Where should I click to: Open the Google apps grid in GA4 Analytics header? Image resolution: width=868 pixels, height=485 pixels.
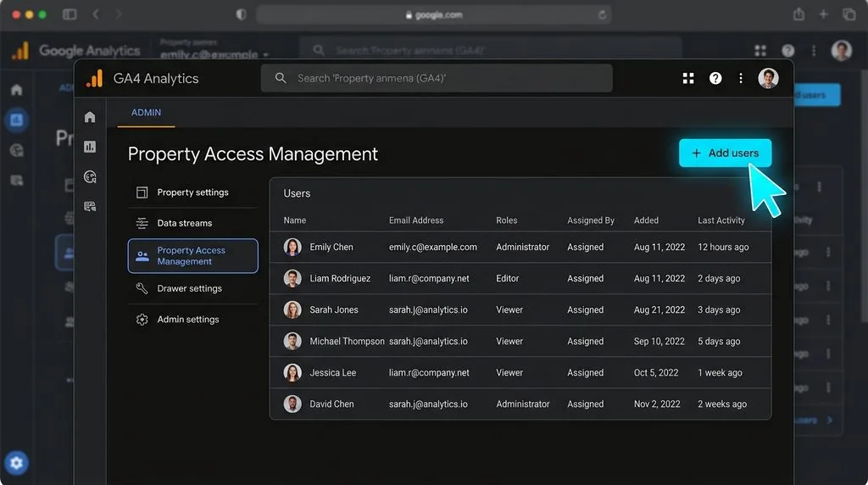coord(688,78)
